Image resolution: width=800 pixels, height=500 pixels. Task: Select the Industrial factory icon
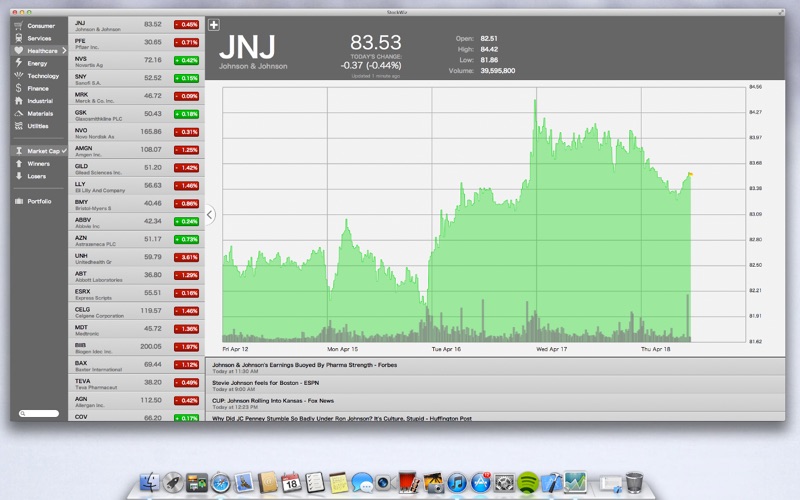pyautogui.click(x=19, y=101)
